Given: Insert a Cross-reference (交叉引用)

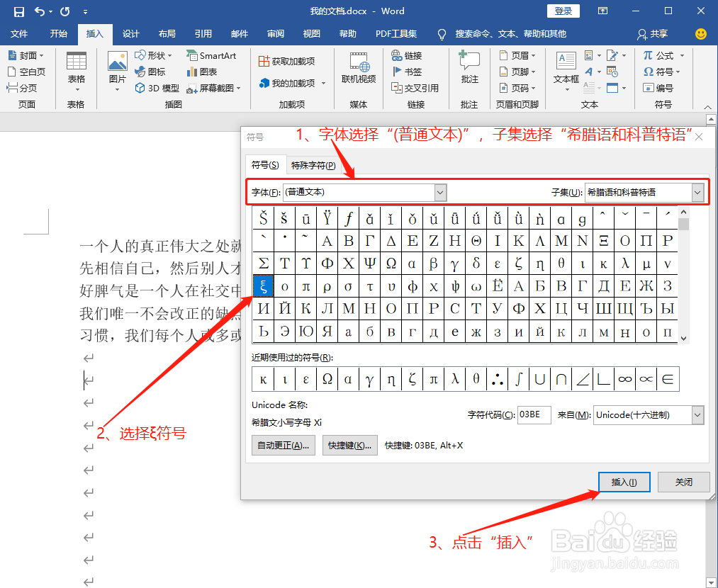Looking at the screenshot, I should pos(415,88).
